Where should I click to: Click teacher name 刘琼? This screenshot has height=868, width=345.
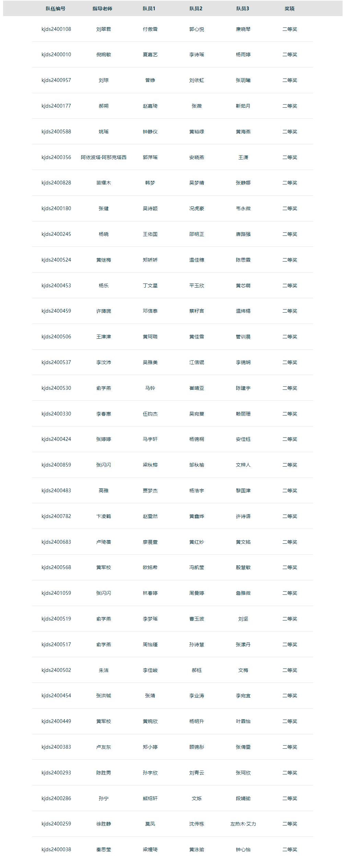click(x=104, y=80)
